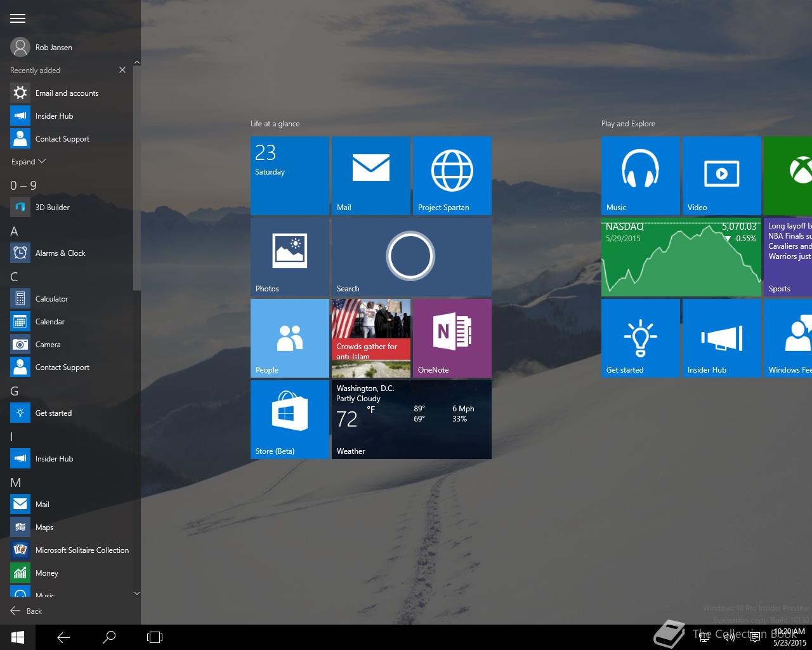Select the Play and Explore group title
This screenshot has width=812, height=650.
(628, 124)
